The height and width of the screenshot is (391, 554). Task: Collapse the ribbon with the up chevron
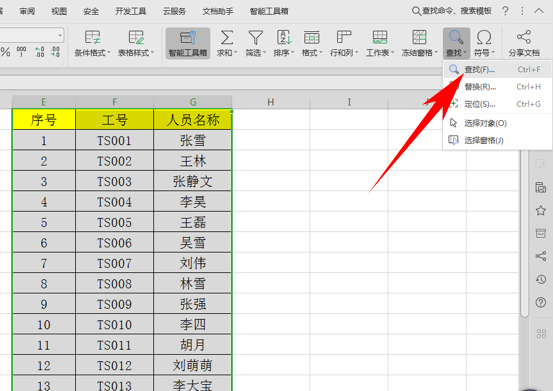pos(539,11)
